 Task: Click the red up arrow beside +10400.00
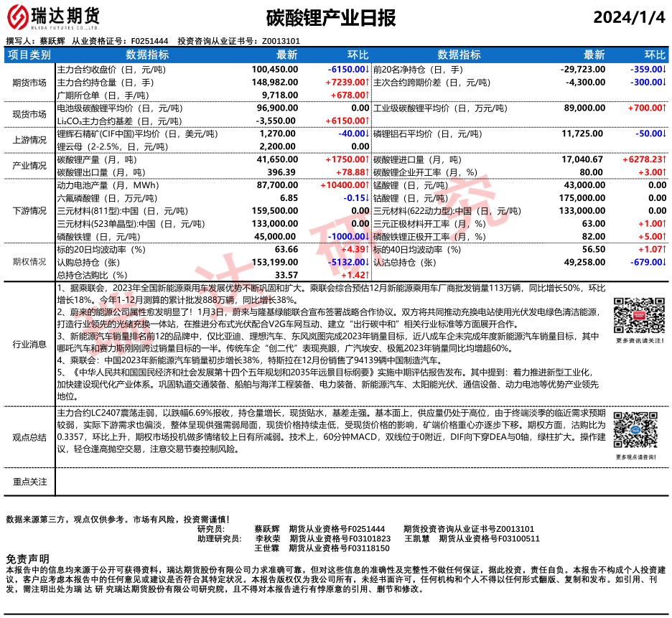[368, 185]
